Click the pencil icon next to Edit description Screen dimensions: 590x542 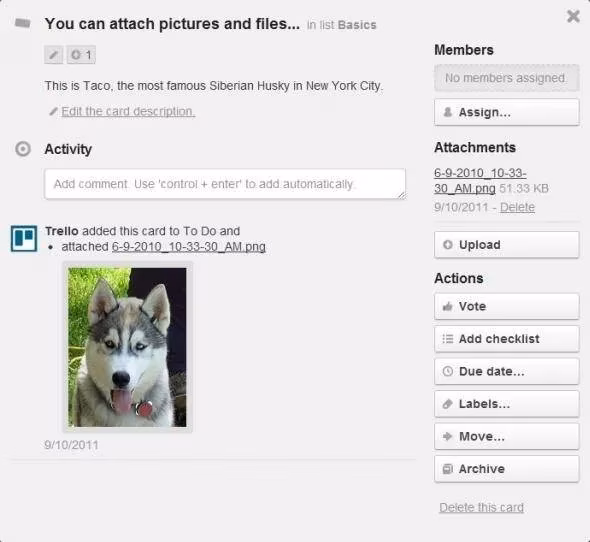[x=53, y=111]
